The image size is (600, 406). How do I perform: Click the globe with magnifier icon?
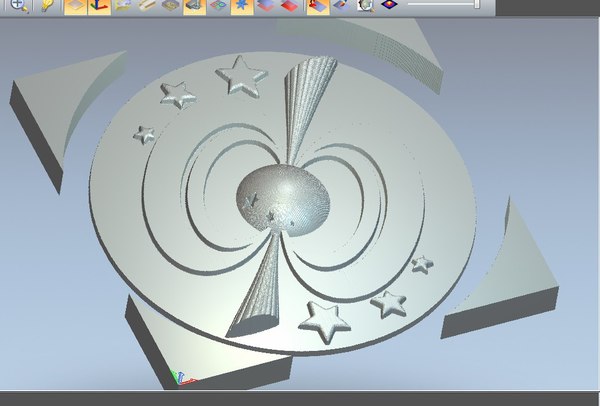(x=365, y=6)
